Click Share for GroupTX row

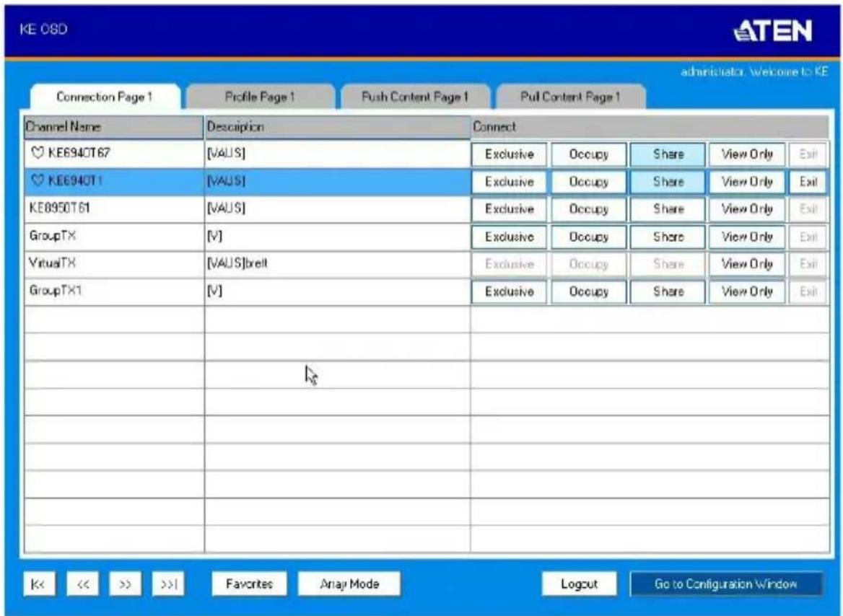668,237
